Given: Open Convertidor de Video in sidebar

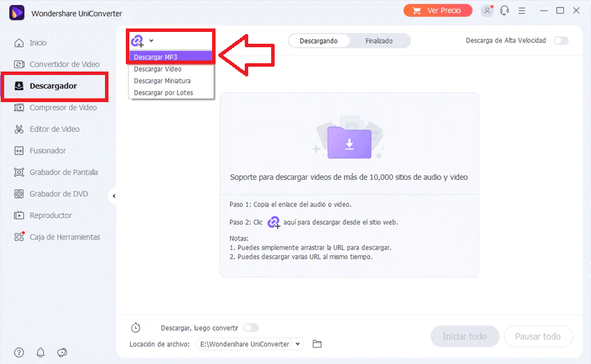Looking at the screenshot, I should [x=56, y=65].
